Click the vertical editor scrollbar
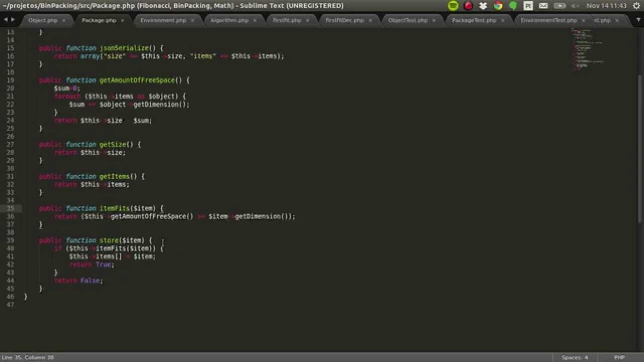The width and height of the screenshot is (644, 362). tap(640, 148)
